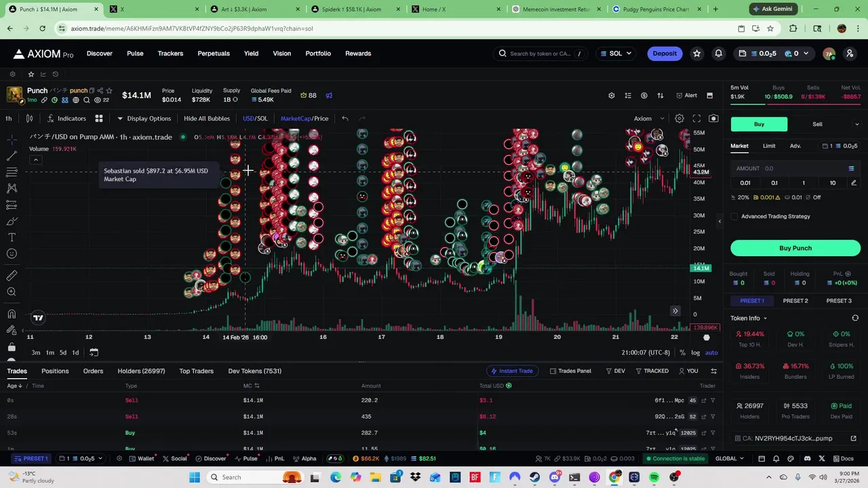Switch to the Top Traders tab
The height and width of the screenshot is (488, 868).
click(196, 371)
